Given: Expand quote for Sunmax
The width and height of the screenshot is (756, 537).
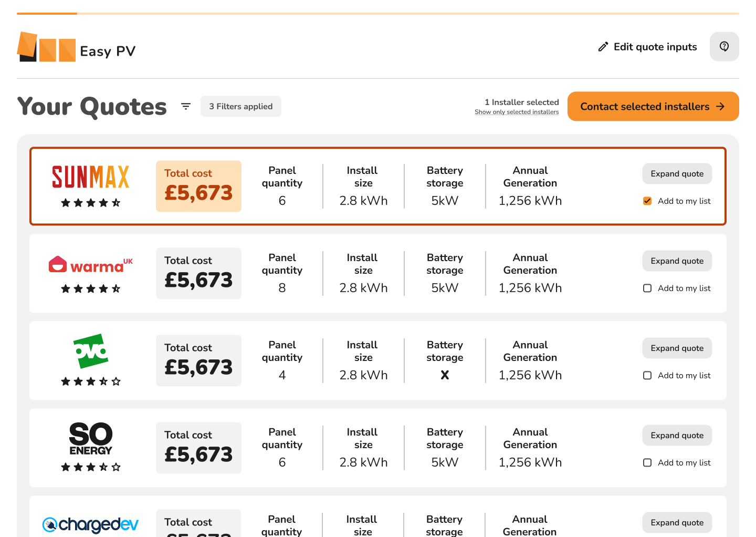Looking at the screenshot, I should tap(677, 174).
